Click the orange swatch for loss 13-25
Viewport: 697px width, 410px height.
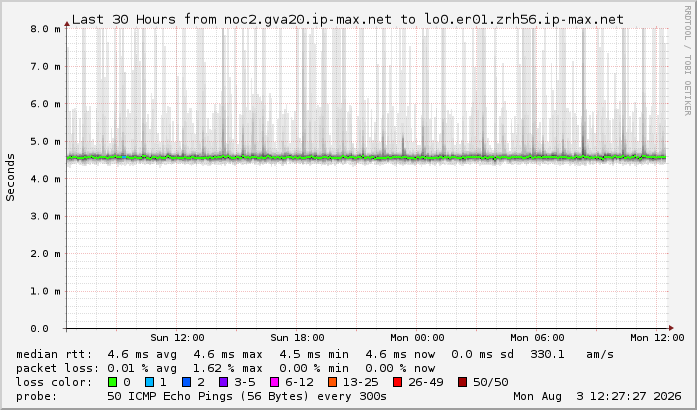pos(332,382)
